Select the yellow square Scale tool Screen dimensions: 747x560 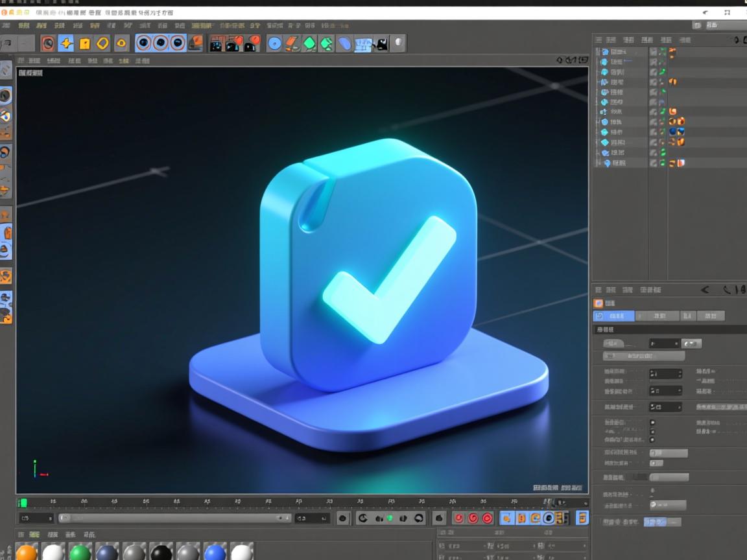tap(84, 43)
